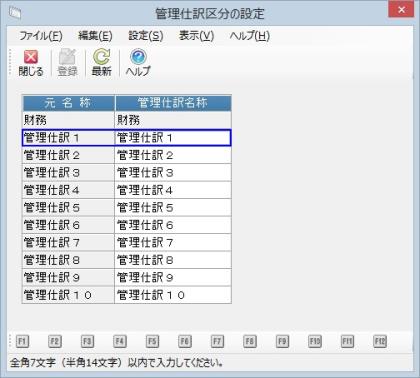Viewport: 420px width, 378px height.
Task: Click status bar text 全角7文字（半角14文字）以内で入力してください
Action: pyautogui.click(x=116, y=362)
